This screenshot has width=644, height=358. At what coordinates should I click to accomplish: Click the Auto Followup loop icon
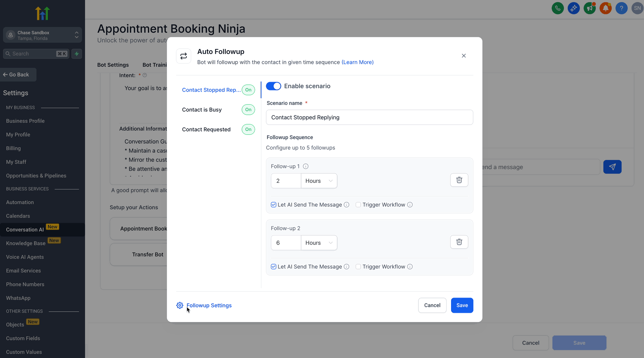tap(183, 56)
